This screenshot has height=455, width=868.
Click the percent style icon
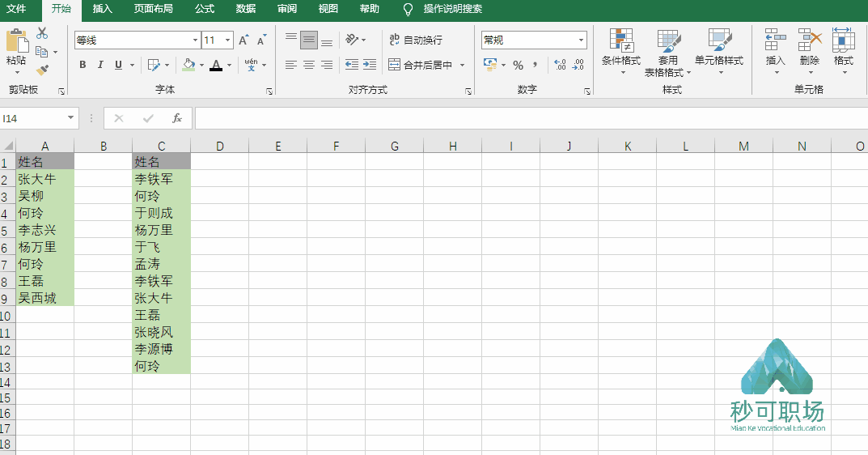(x=519, y=65)
